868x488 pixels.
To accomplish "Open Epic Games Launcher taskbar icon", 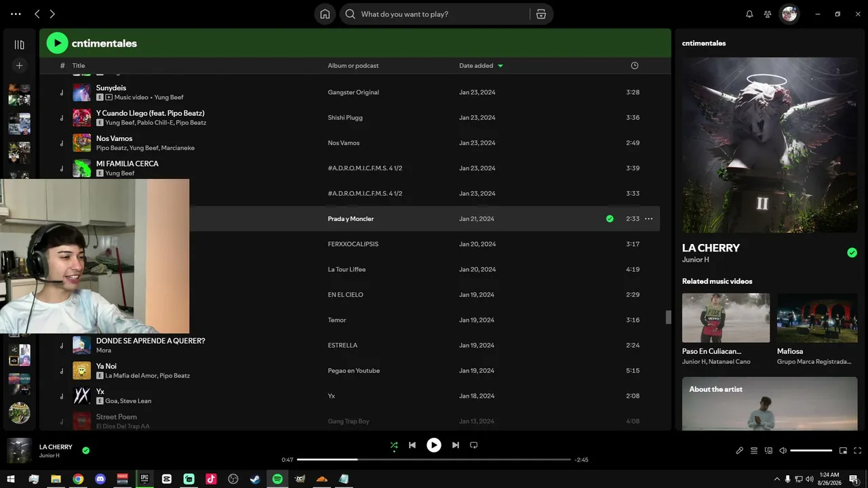I will pos(144,479).
